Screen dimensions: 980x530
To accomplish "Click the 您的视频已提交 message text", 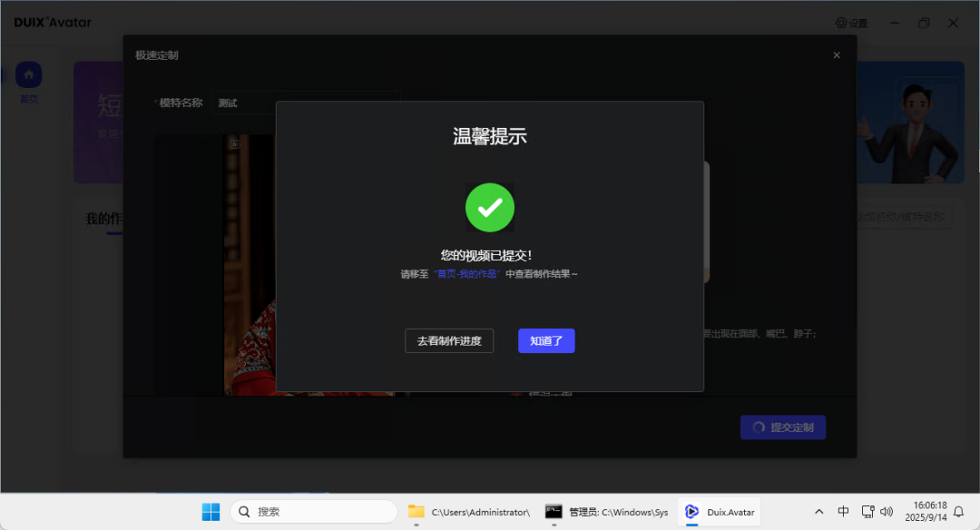I will (486, 255).
